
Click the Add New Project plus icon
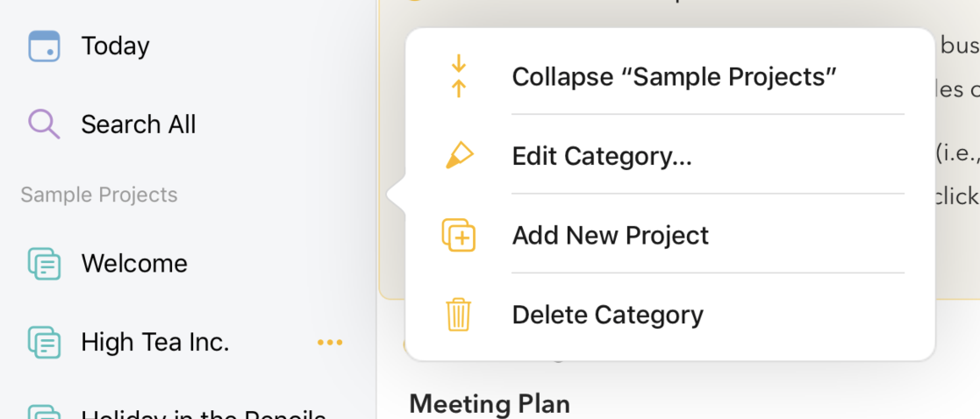pos(459,235)
